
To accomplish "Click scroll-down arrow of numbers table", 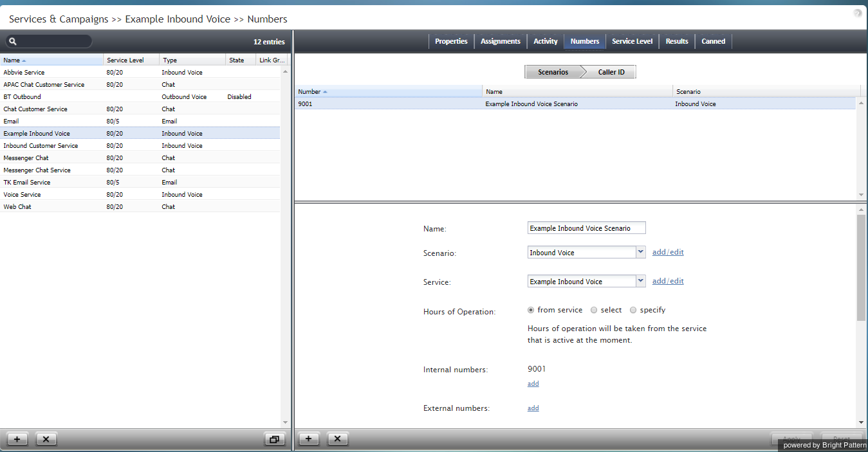I will 861,195.
